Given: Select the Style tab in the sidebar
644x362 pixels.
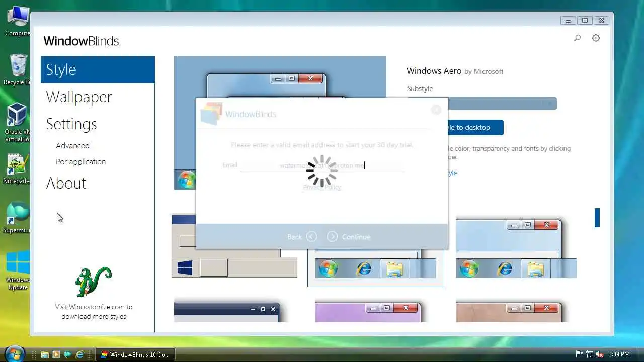Looking at the screenshot, I should click(x=98, y=70).
